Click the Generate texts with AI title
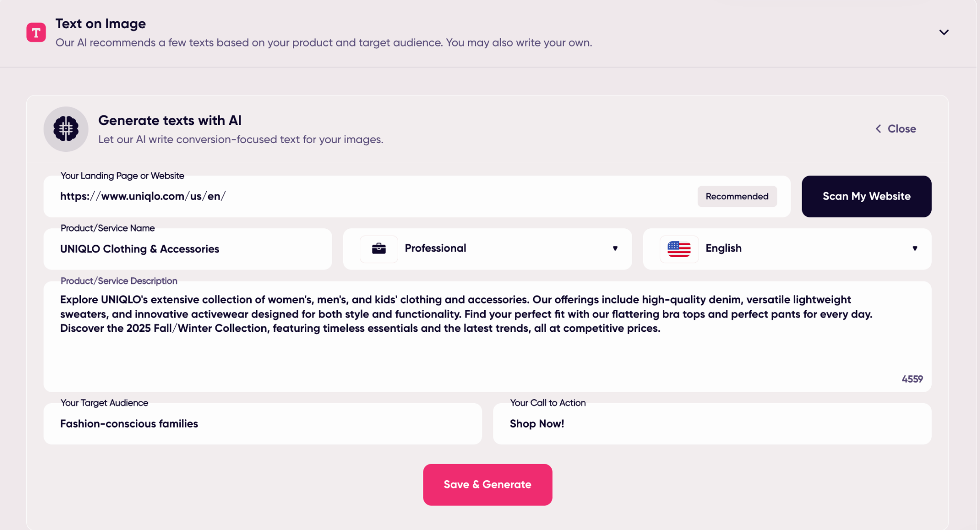Image resolution: width=980 pixels, height=530 pixels. click(x=170, y=120)
